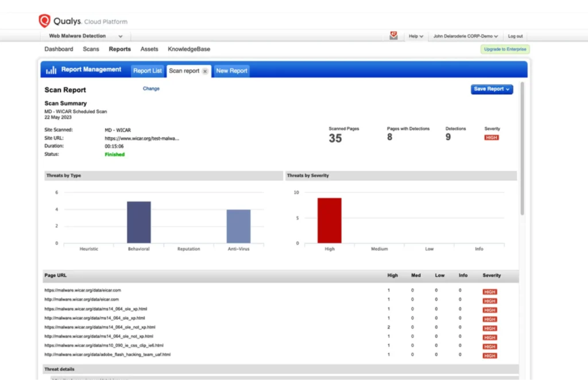Click the High column header
This screenshot has height=392, width=588.
(x=393, y=275)
